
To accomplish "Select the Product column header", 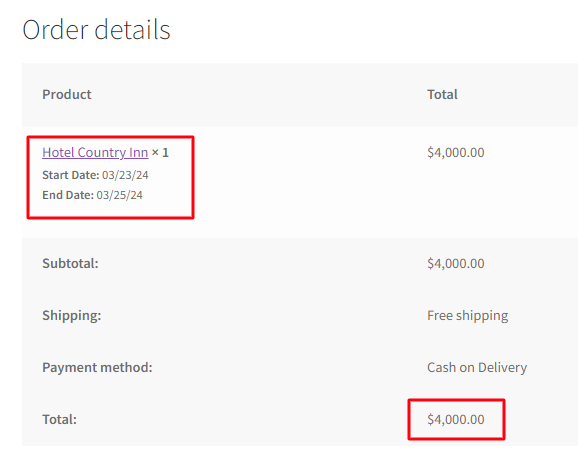I will [x=67, y=94].
